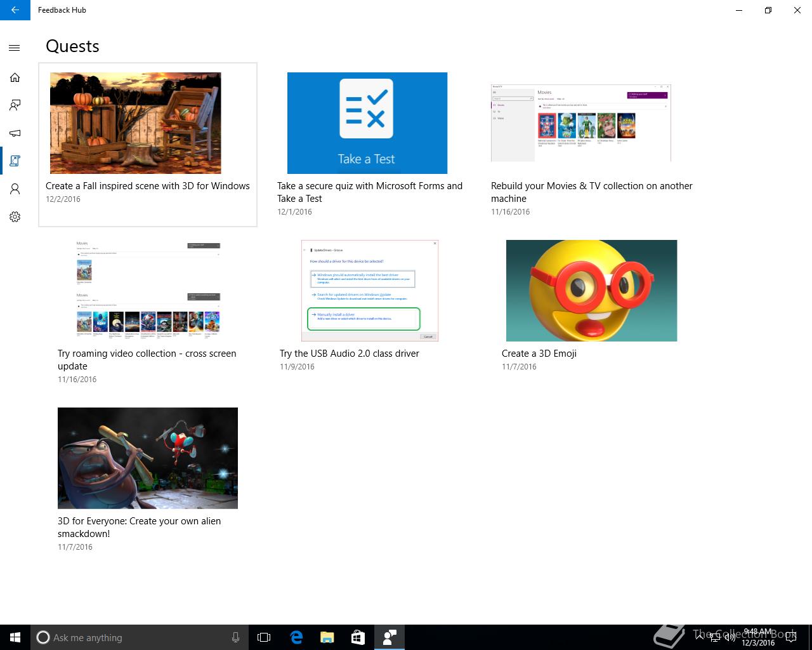The image size is (812, 650).
Task: Click the volume speaker tray icon
Action: 730,638
